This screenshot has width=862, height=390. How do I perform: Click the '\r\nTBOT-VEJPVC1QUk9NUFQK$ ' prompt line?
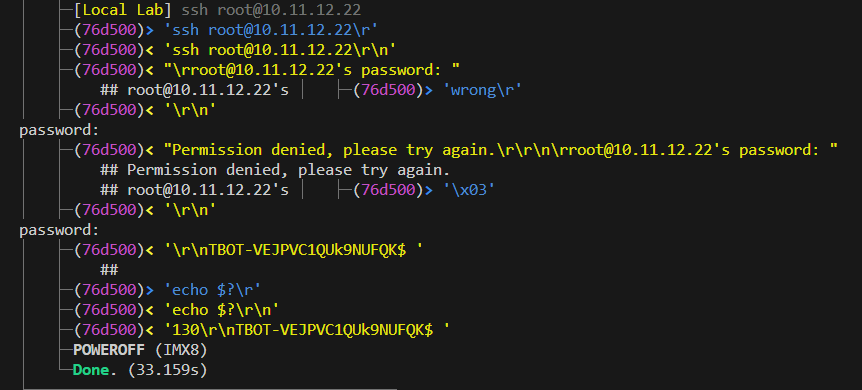pyautogui.click(x=294, y=250)
